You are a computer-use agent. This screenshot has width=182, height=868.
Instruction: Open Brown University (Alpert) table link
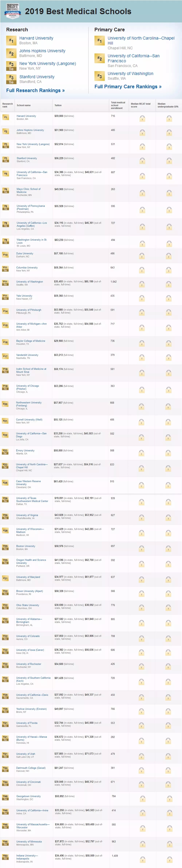30,591
